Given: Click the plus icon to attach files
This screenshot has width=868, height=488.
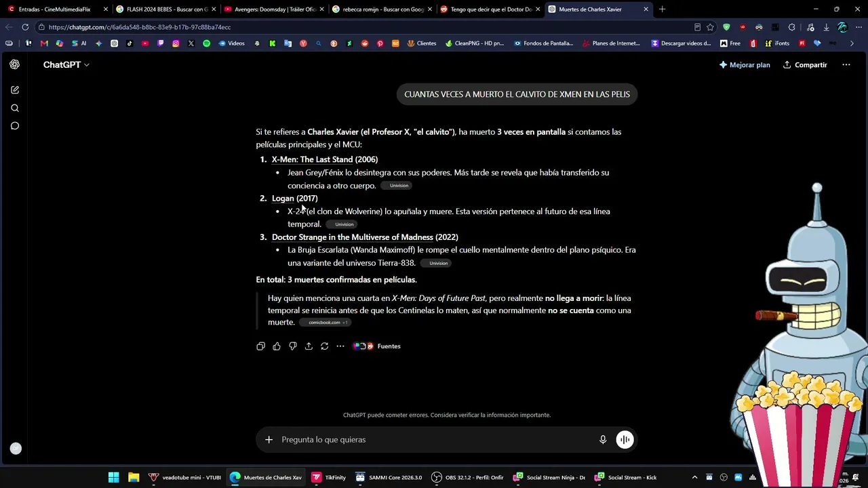Looking at the screenshot, I should (x=269, y=440).
